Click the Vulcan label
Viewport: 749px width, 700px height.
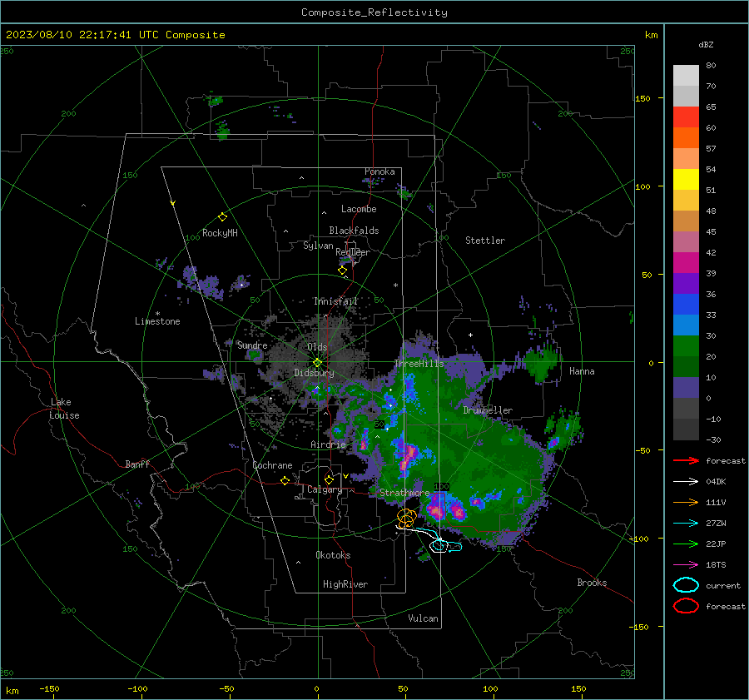(423, 618)
